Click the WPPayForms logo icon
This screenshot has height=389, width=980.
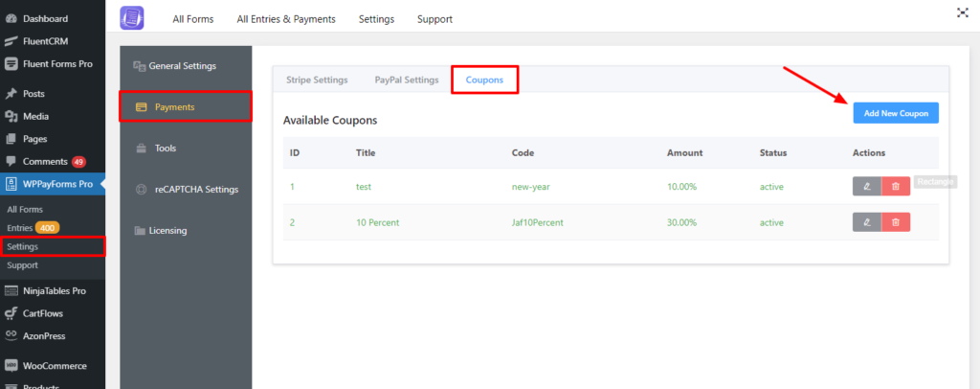coord(131,18)
